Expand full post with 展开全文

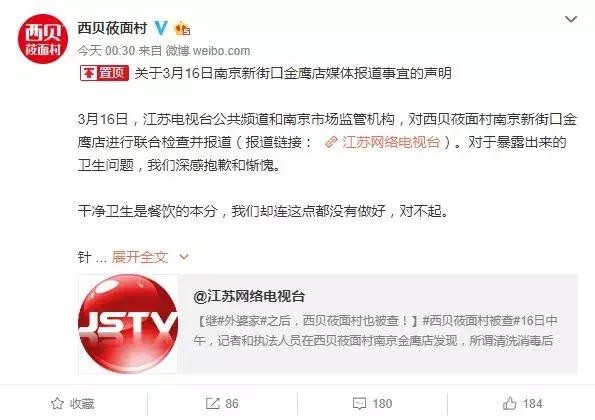(140, 257)
